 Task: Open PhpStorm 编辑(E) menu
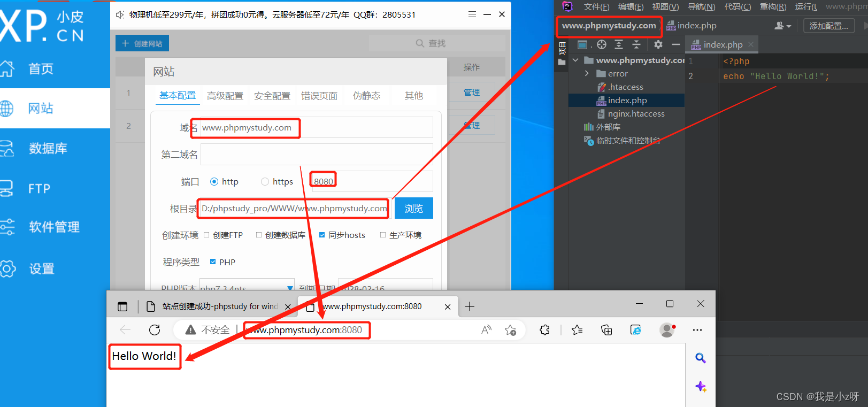[x=631, y=6]
